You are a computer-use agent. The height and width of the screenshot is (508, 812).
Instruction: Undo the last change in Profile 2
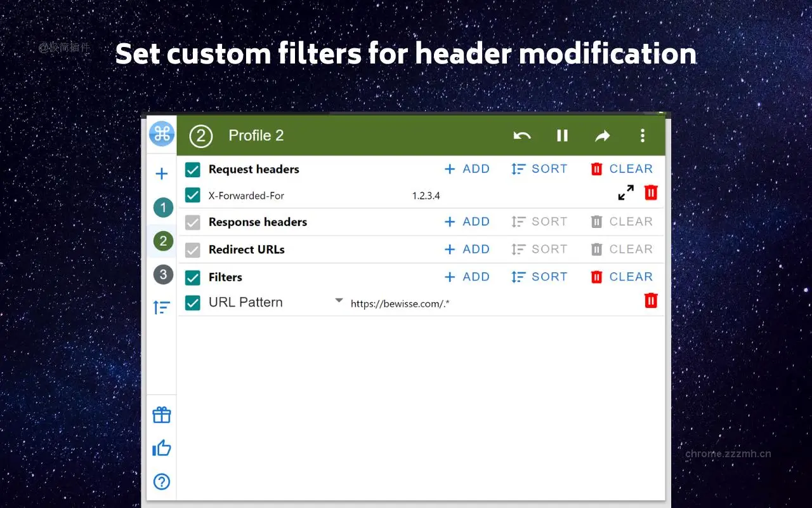pyautogui.click(x=522, y=135)
